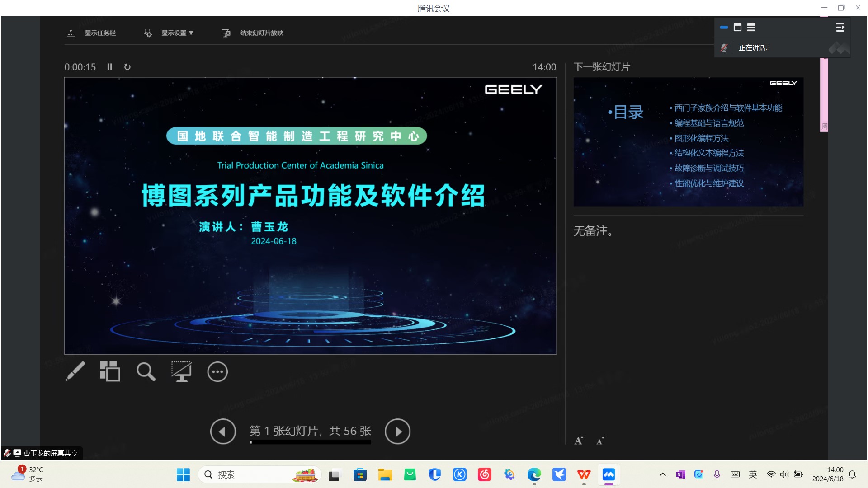Open the blue bird app icon in taskbar
The height and width of the screenshot is (488, 868).
[559, 474]
